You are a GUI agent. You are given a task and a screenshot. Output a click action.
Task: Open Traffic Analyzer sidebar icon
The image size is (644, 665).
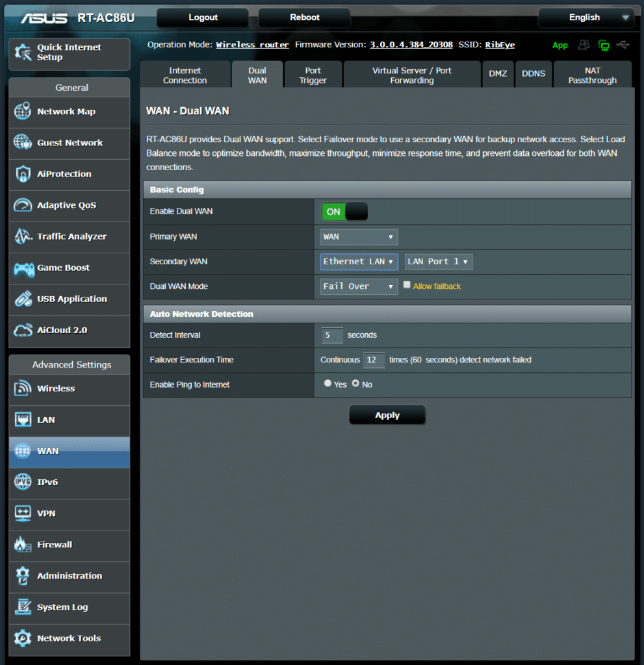click(23, 236)
